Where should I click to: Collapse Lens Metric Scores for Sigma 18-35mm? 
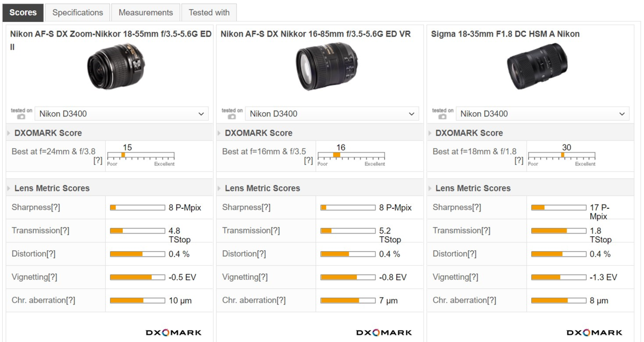coord(430,188)
